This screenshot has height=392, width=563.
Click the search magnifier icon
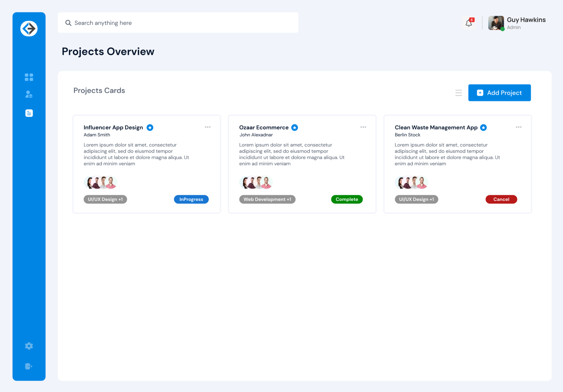68,23
